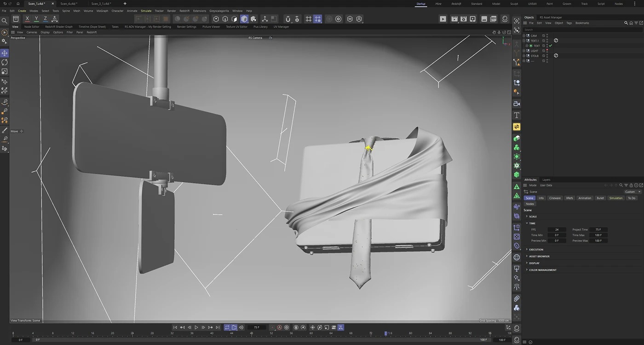Open the Simulate menu
644x345 pixels.
coord(146,11)
